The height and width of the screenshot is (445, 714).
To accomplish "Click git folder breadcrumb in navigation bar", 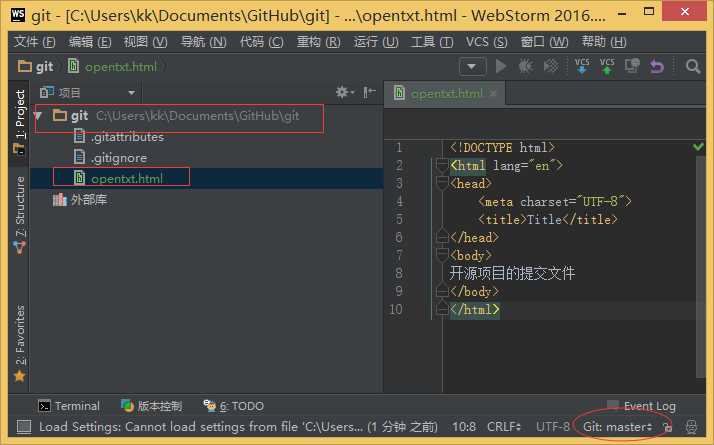I will pyautogui.click(x=36, y=67).
